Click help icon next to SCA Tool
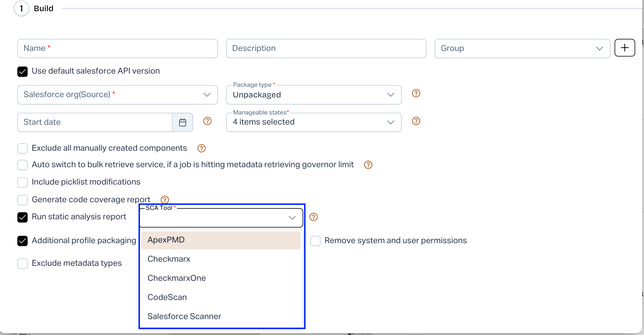This screenshot has height=335, width=644. tap(314, 217)
